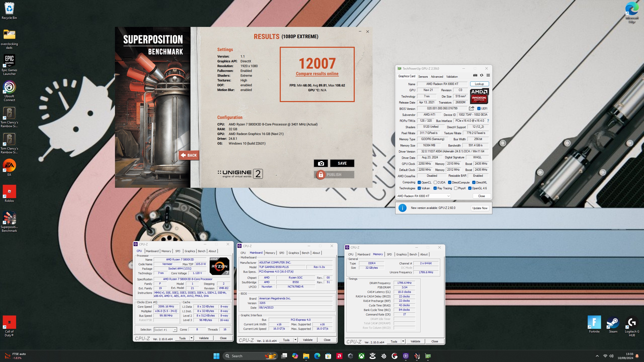This screenshot has width=644, height=362.
Task: Click the Bus Interface question mark in GPU-Z
Action: pos(488,121)
